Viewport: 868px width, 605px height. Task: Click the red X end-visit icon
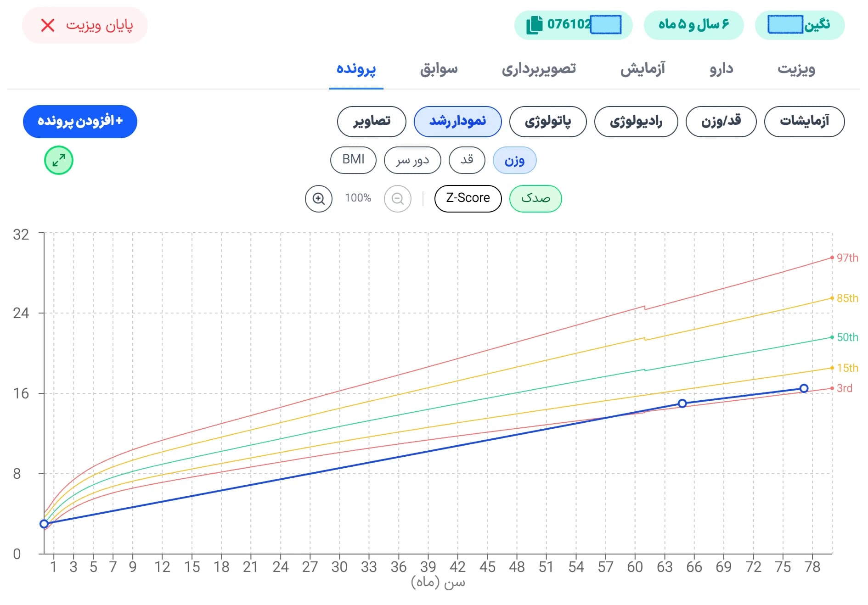48,25
